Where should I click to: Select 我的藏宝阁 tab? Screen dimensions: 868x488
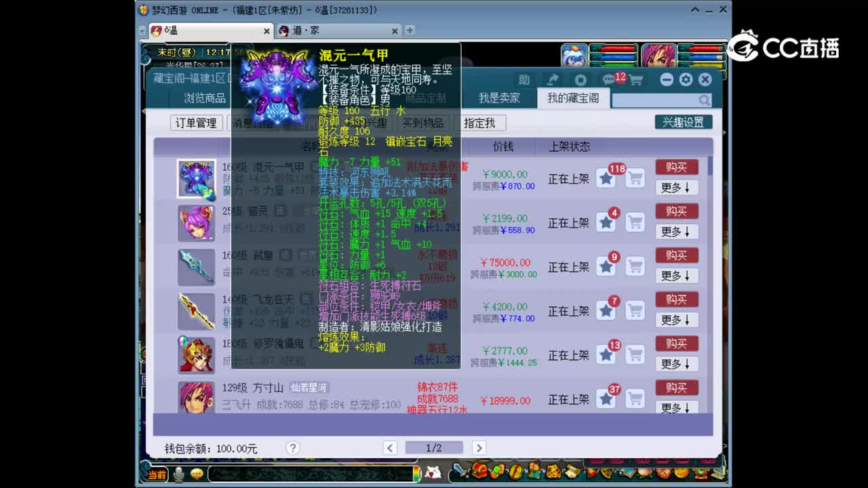coord(573,98)
